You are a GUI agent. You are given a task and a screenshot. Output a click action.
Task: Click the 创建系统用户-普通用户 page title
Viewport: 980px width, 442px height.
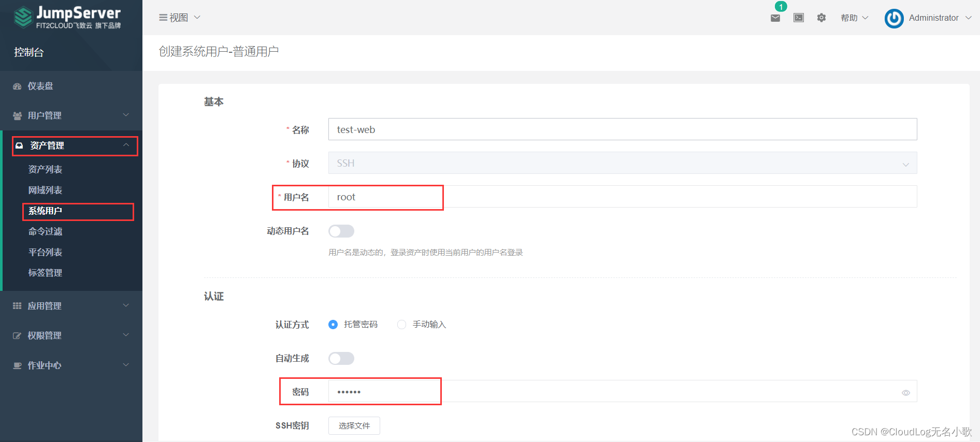pyautogui.click(x=219, y=52)
